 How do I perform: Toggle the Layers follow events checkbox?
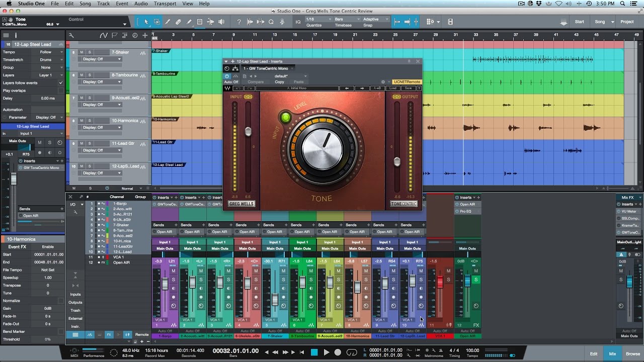pyautogui.click(x=61, y=83)
